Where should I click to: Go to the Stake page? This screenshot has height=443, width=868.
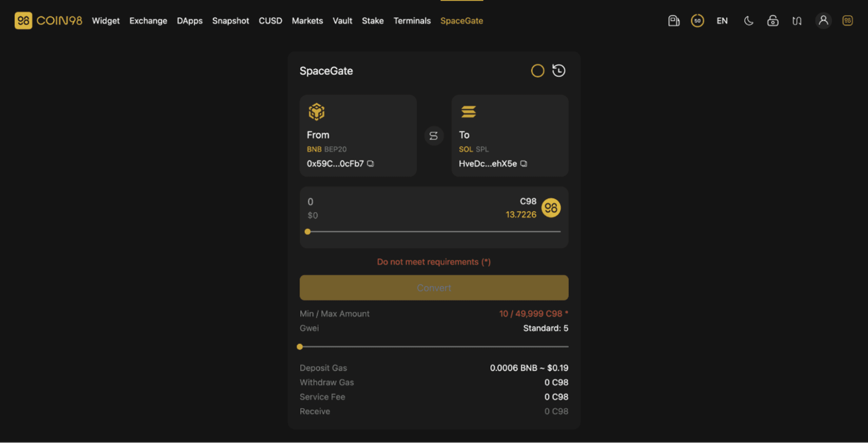pyautogui.click(x=373, y=21)
